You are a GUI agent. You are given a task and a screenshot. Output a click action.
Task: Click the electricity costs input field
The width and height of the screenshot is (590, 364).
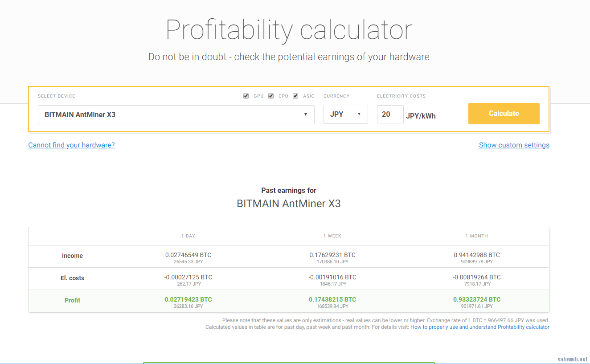(x=390, y=114)
